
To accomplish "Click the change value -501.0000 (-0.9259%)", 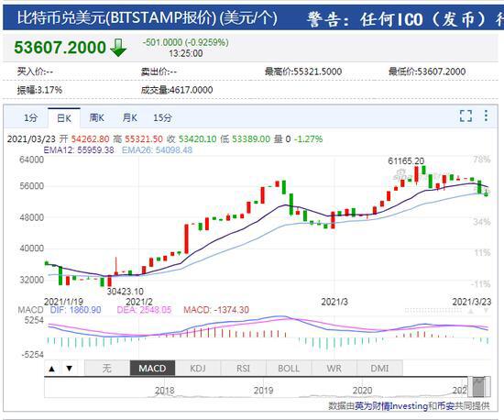I will click(x=185, y=42).
